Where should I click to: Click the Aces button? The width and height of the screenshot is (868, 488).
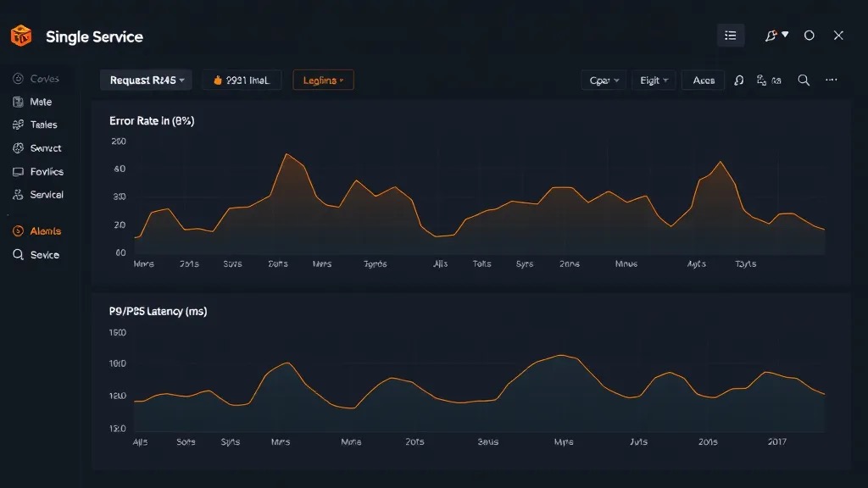point(704,80)
